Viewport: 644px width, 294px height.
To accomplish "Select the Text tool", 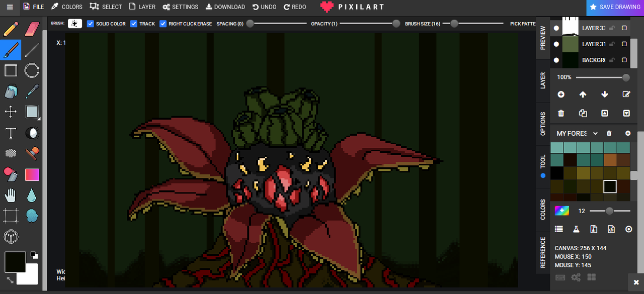I will point(11,133).
